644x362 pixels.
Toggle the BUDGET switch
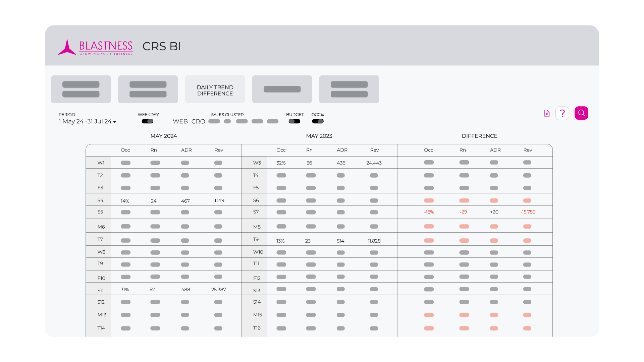tap(294, 121)
